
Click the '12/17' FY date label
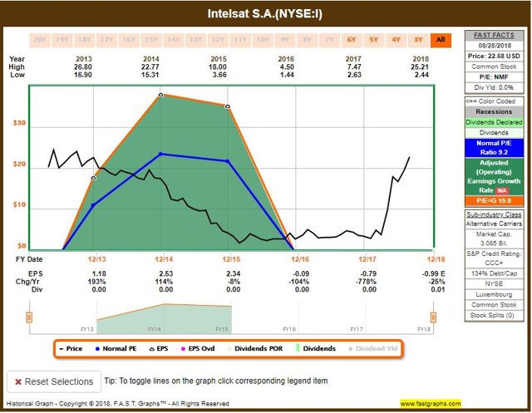367,259
